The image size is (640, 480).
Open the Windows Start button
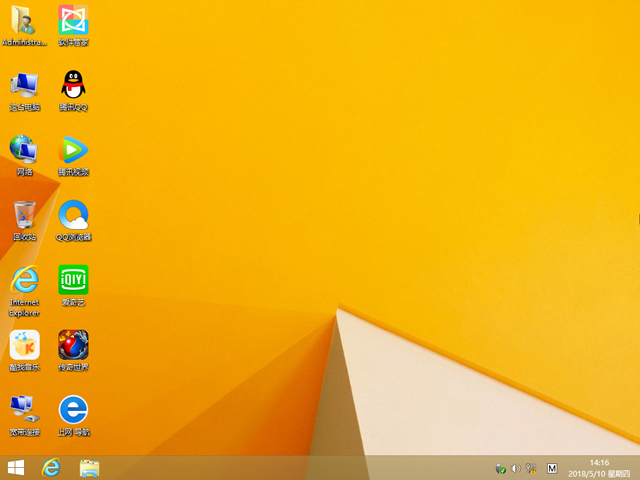point(16,467)
